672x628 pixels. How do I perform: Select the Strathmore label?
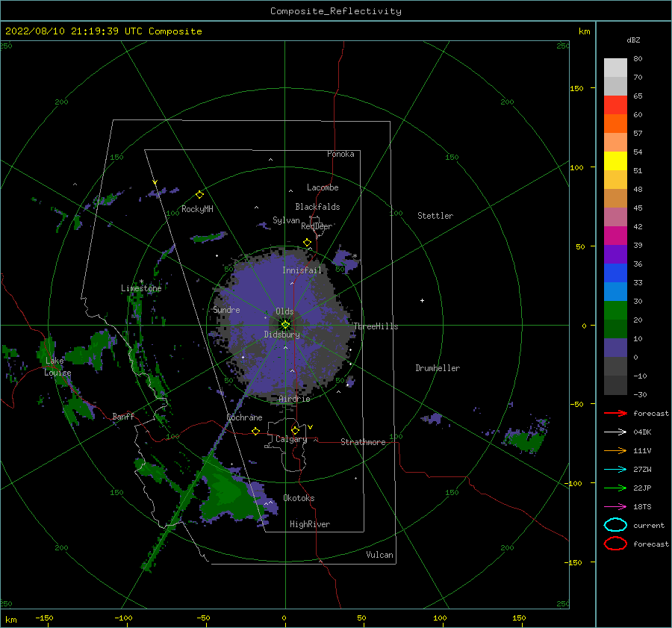(x=363, y=442)
